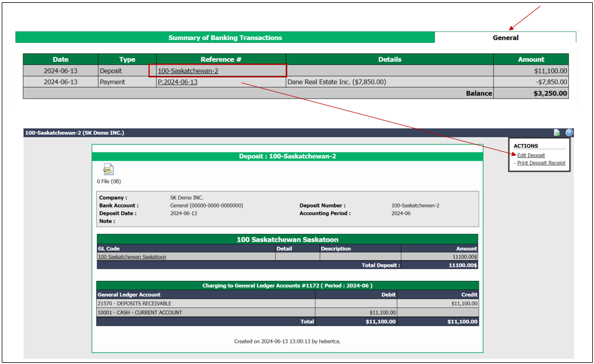Open the attached files icon above 0 File
This screenshot has width=594, height=364.
tap(108, 169)
